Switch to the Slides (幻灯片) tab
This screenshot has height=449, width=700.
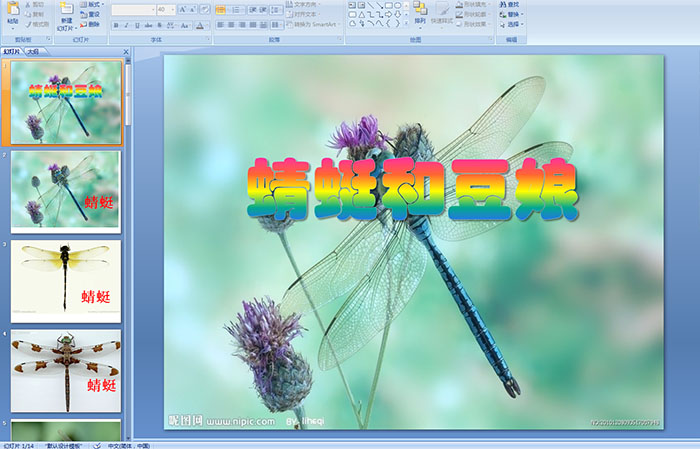pyautogui.click(x=11, y=50)
